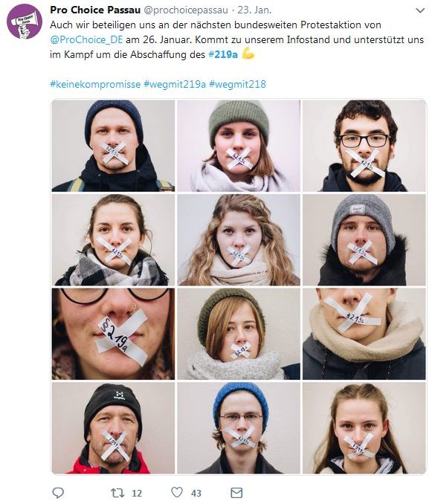Open the #219a hashtag link
The image size is (435, 504).
click(x=223, y=54)
